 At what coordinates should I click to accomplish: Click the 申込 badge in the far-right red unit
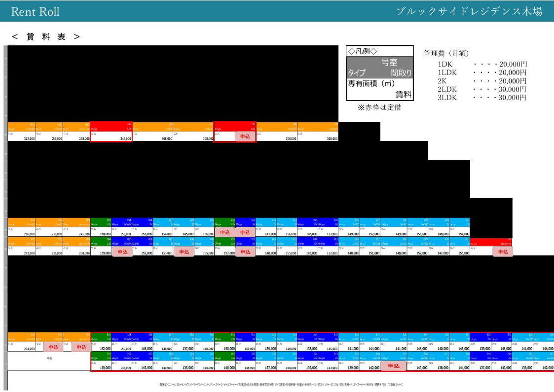[x=503, y=252]
